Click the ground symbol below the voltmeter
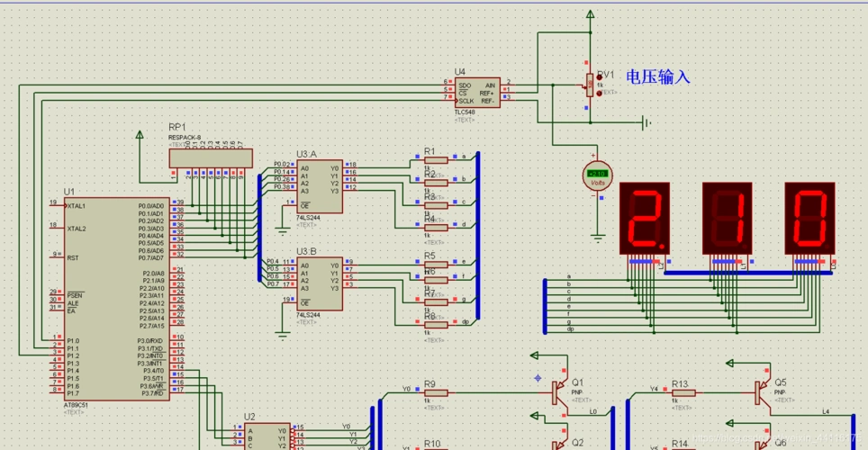This screenshot has width=868, height=450. point(597,238)
